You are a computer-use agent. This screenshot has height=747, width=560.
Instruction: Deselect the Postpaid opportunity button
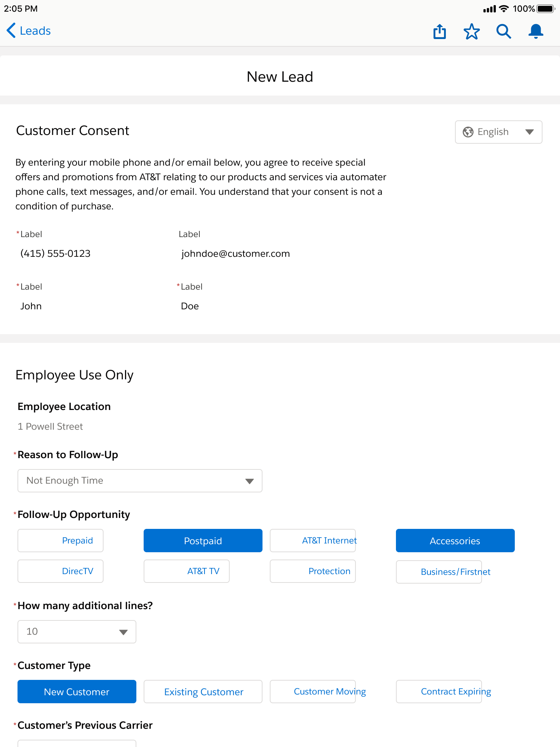[203, 541]
